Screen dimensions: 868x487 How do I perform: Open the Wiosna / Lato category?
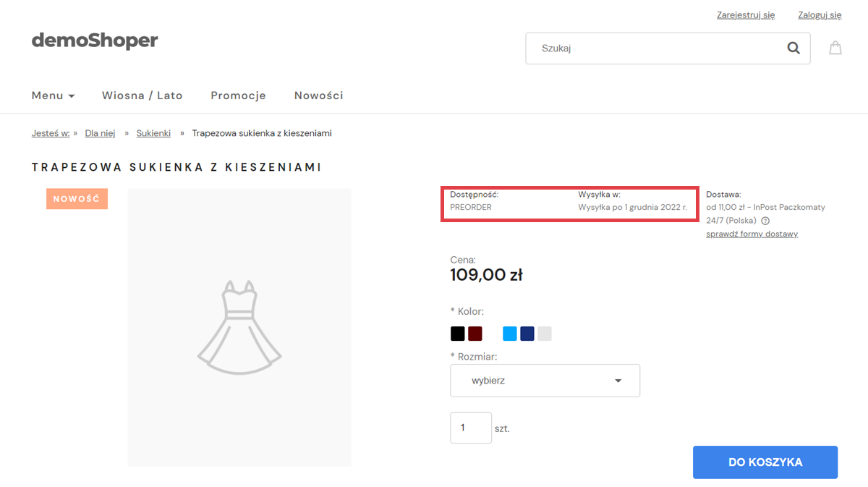pyautogui.click(x=142, y=96)
